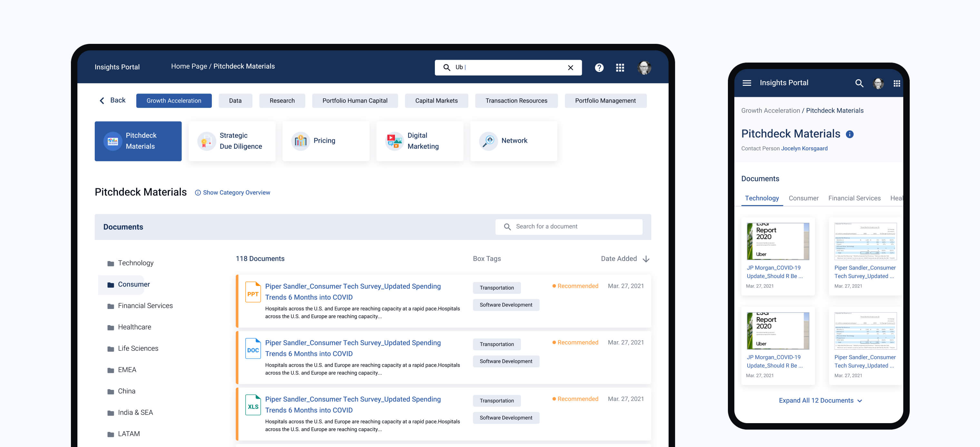Screen dimensions: 980x447
Task: Open first ESG Report 2020 Uber thumbnail
Action: (777, 241)
